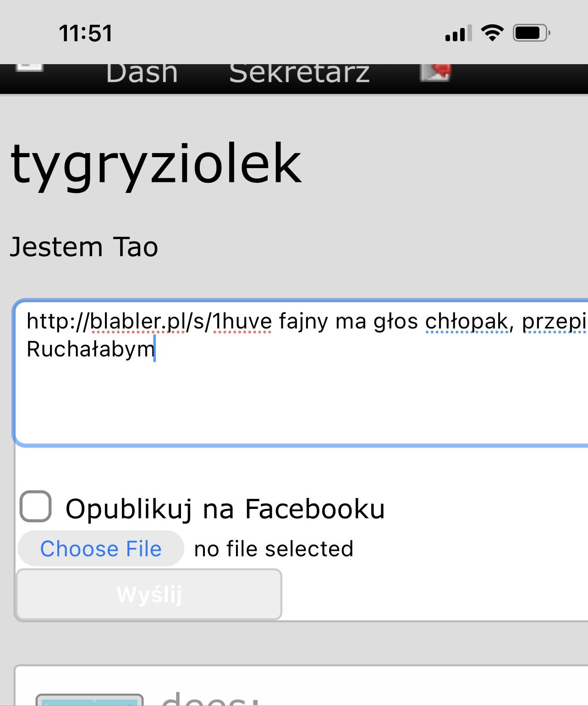Open the partially visible username in the post below
The height and width of the screenshot is (706, 588).
coord(210,699)
